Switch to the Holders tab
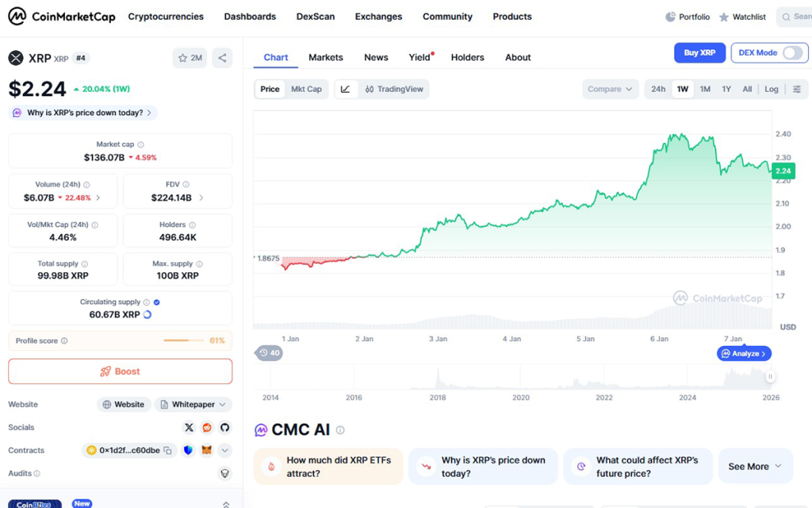The height and width of the screenshot is (508, 812). coord(468,57)
